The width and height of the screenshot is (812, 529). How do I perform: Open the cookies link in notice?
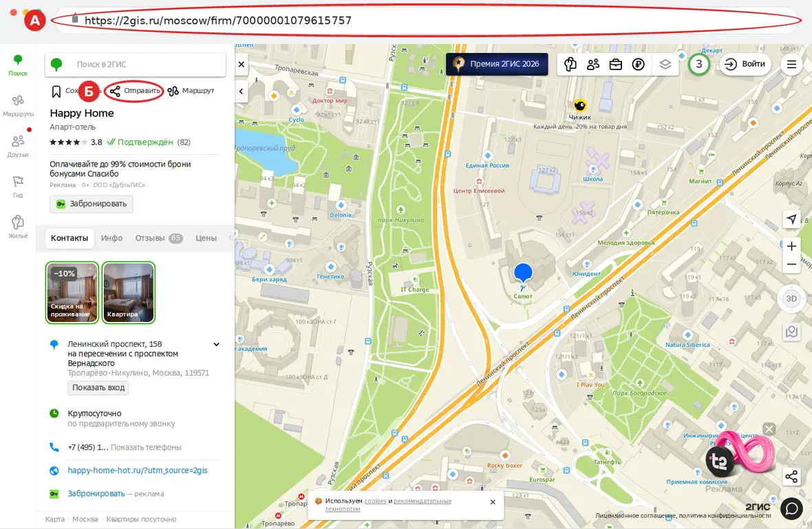[376, 501]
